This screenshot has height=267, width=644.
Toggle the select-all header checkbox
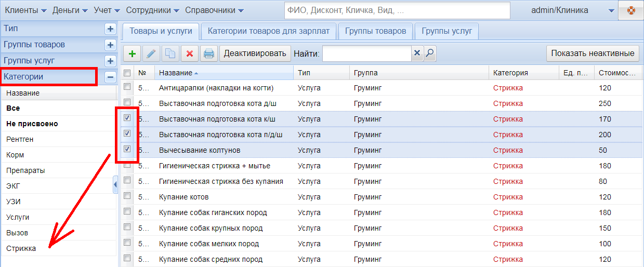click(x=127, y=73)
